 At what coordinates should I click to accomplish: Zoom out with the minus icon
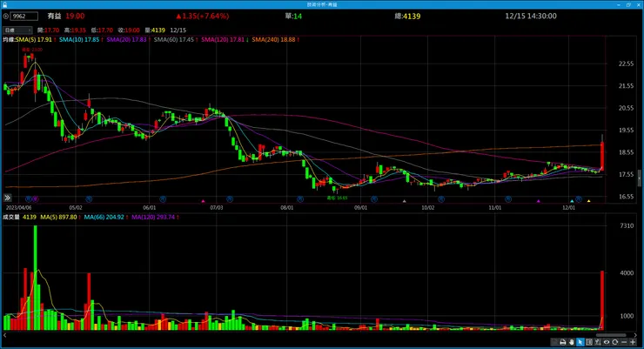pyautogui.click(x=624, y=342)
